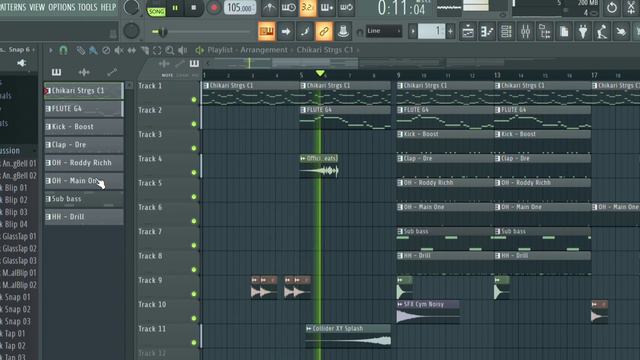Enable typing keyboard to piano
Image resolution: width=640 pixels, height=360 pixels.
[x=266, y=31]
